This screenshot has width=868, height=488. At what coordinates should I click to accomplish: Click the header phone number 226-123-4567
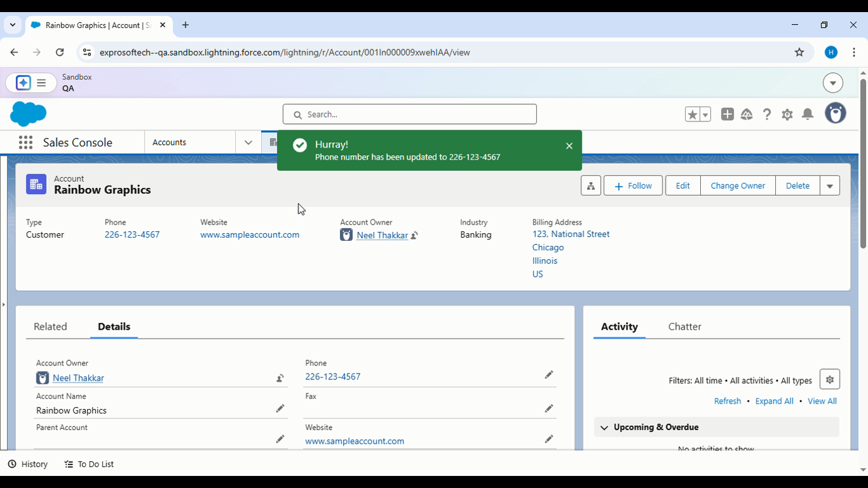click(x=132, y=234)
